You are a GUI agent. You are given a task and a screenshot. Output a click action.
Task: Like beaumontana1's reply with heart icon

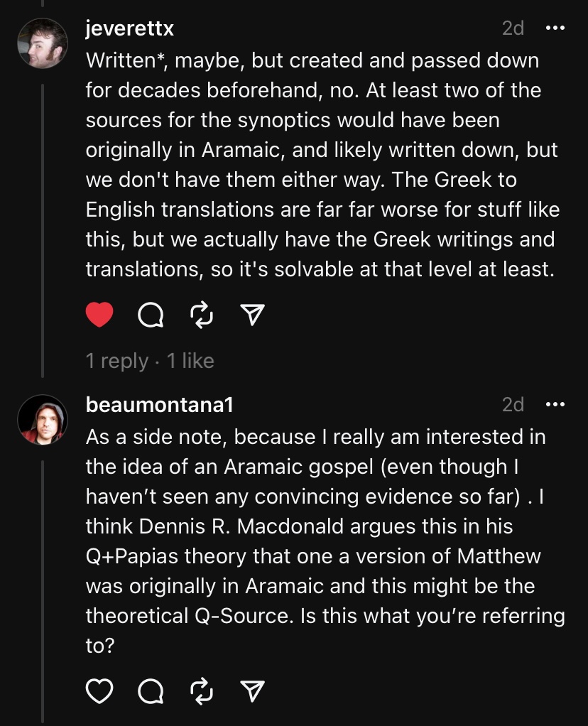click(99, 690)
